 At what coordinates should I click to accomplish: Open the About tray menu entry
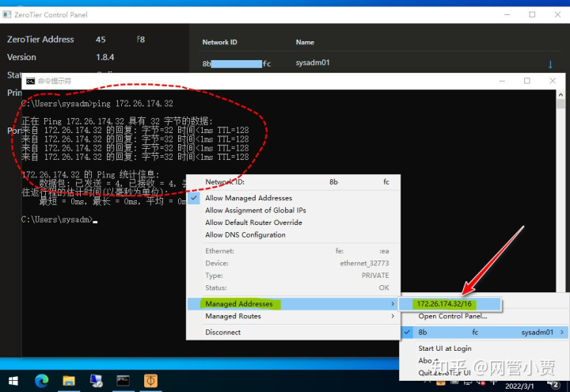(427, 360)
